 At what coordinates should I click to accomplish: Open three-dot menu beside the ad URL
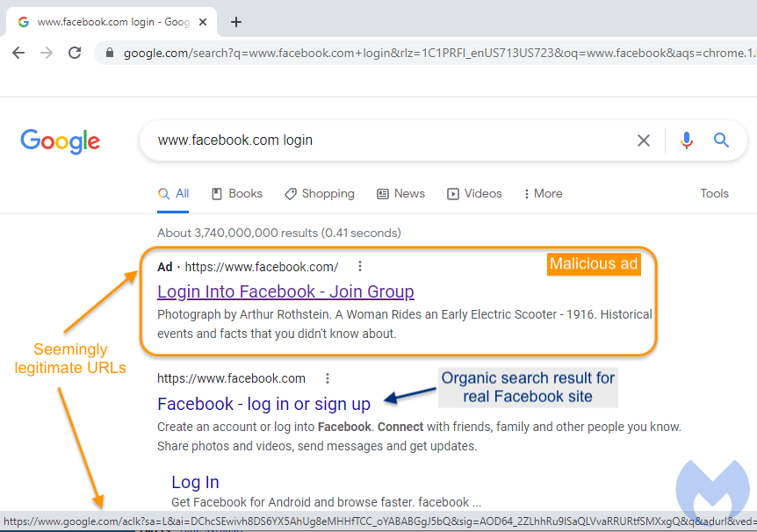point(359,267)
